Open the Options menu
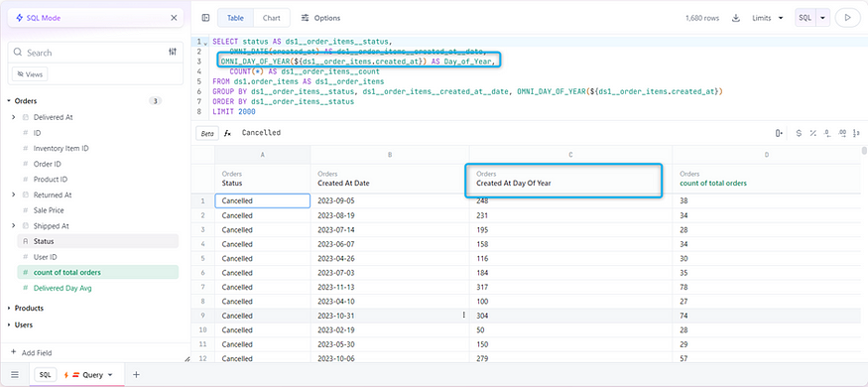Viewport: 868px width, 387px height. 320,18
